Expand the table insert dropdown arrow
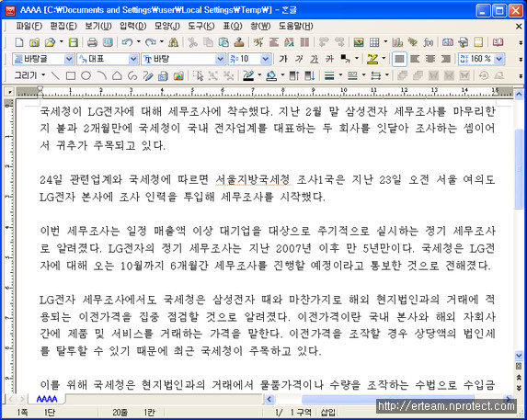Viewport: 527px width, 420px height. point(385,41)
